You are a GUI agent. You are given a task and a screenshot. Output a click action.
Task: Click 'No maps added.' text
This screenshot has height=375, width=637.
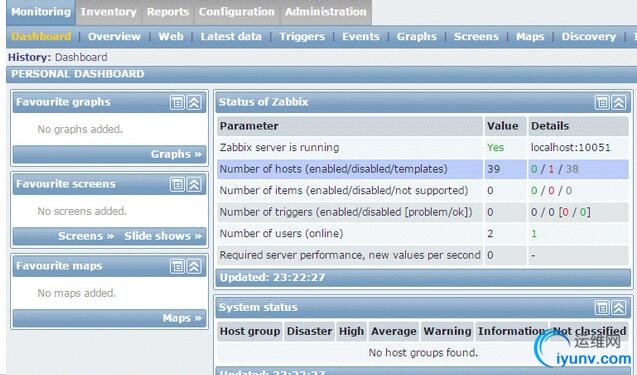77,293
